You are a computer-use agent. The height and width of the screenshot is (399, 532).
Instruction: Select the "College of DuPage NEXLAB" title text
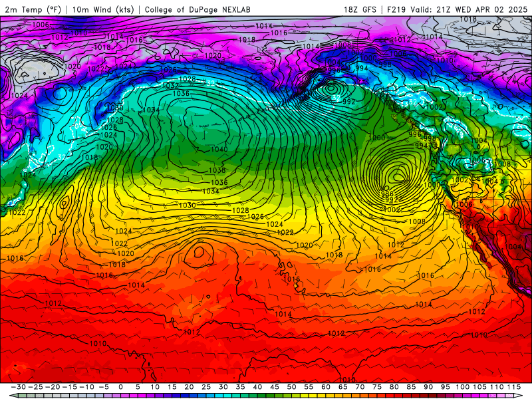click(x=198, y=9)
